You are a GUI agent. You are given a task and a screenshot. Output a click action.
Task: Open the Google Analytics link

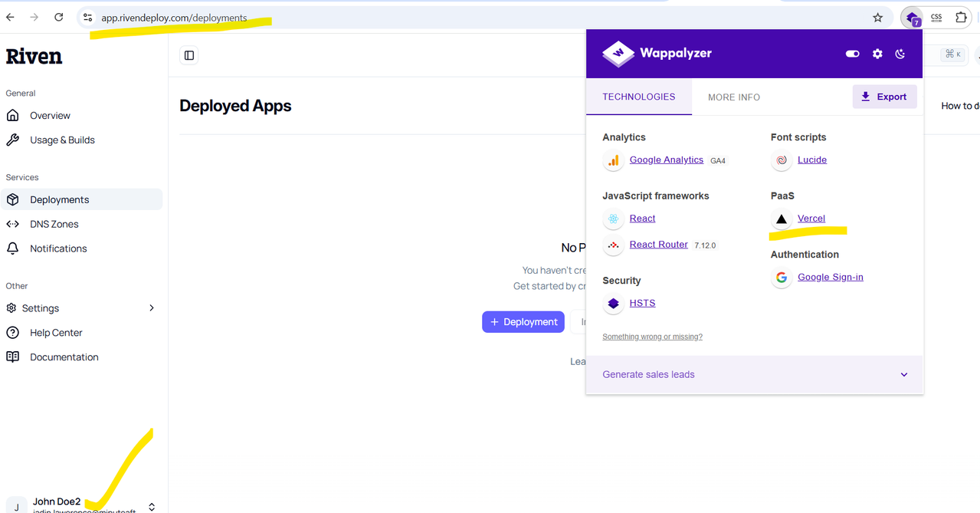tap(667, 159)
